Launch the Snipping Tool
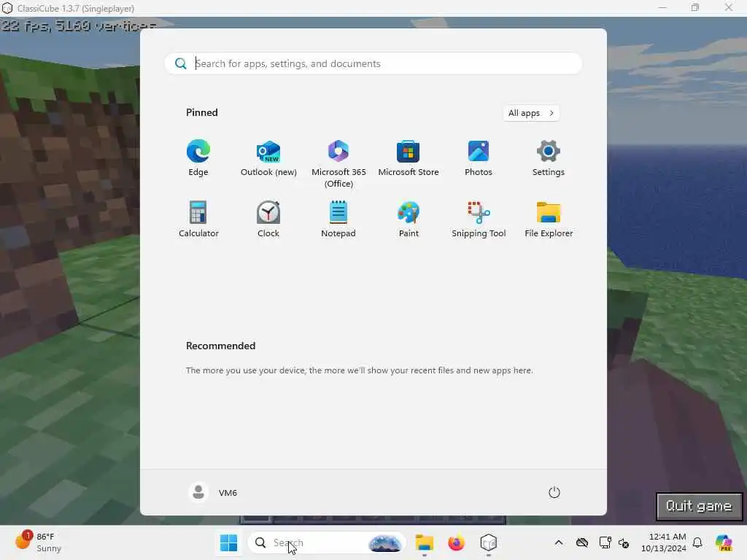The width and height of the screenshot is (747, 560). (479, 219)
